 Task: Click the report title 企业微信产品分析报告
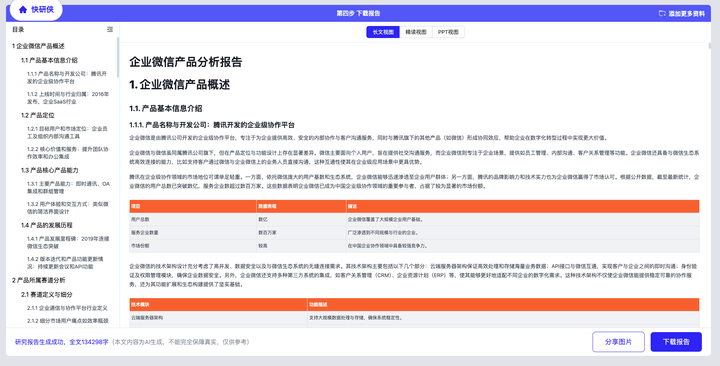tap(186, 62)
